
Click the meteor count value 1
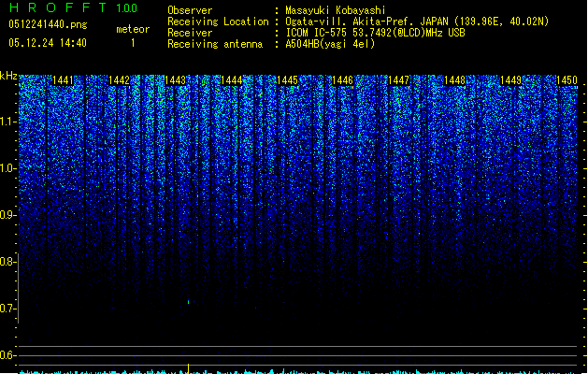tap(133, 43)
